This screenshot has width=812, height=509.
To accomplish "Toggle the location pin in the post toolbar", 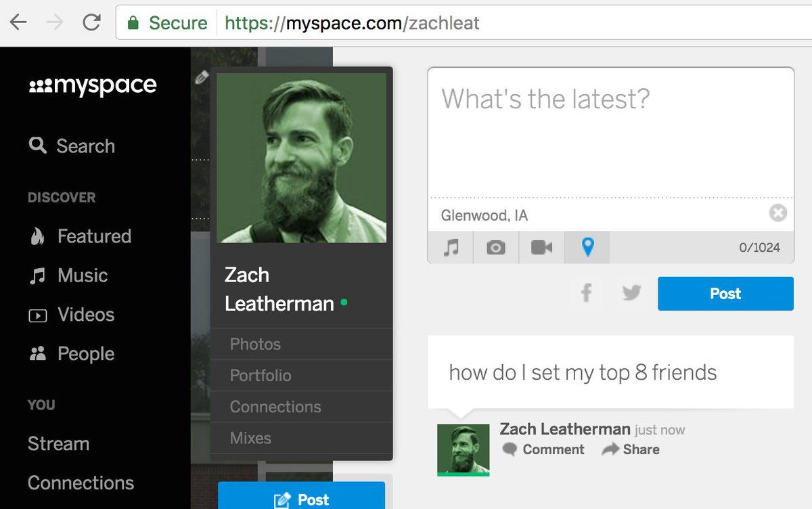I will pos(587,248).
